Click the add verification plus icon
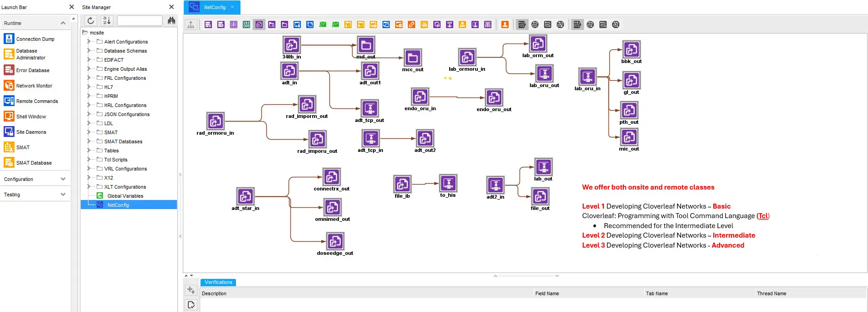The width and height of the screenshot is (868, 312). (191, 290)
